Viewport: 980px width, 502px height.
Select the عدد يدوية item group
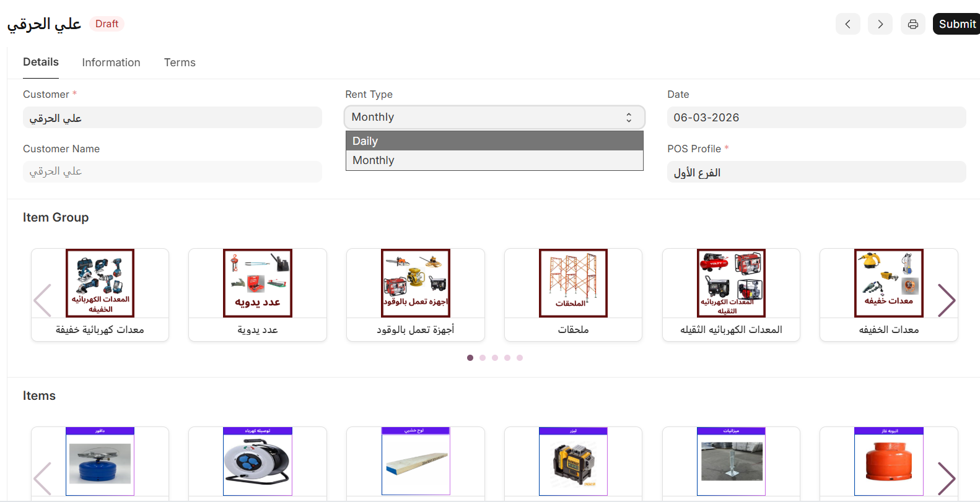(x=258, y=295)
